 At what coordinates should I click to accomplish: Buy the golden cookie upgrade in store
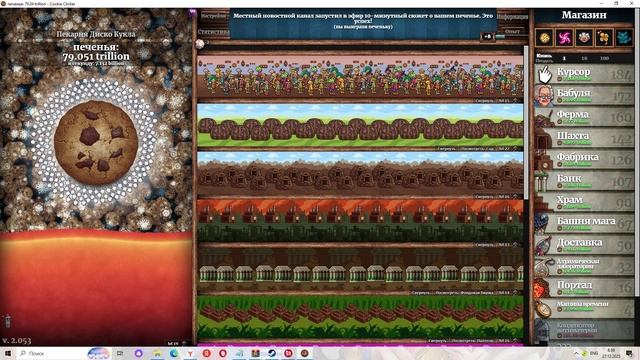pyautogui.click(x=544, y=38)
